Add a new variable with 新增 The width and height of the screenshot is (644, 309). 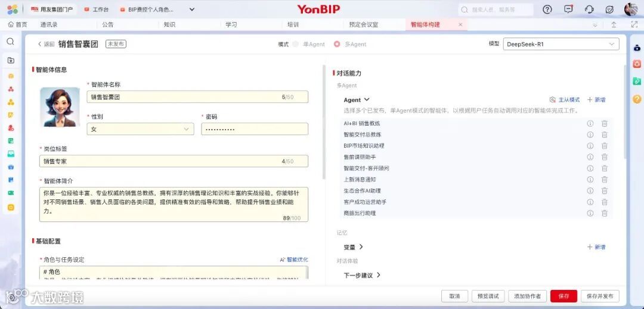point(596,246)
